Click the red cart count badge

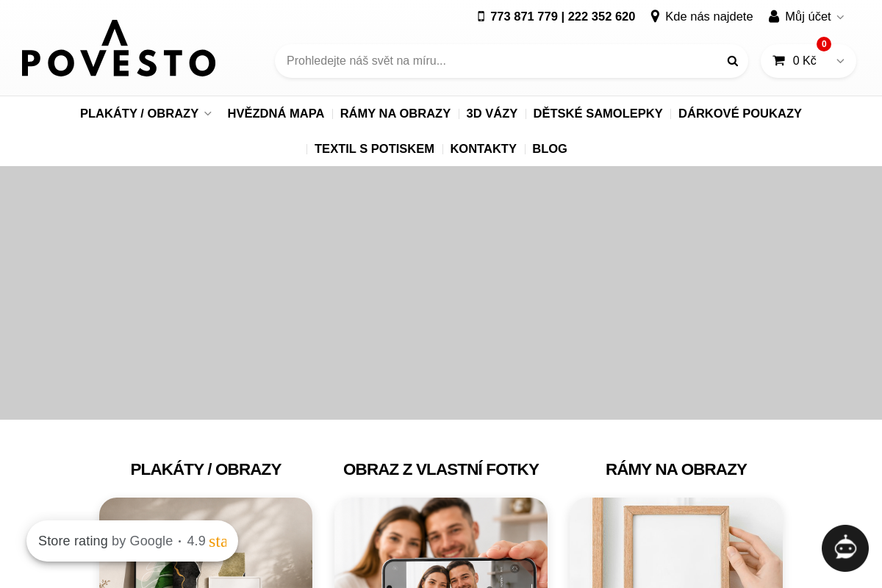coord(824,44)
